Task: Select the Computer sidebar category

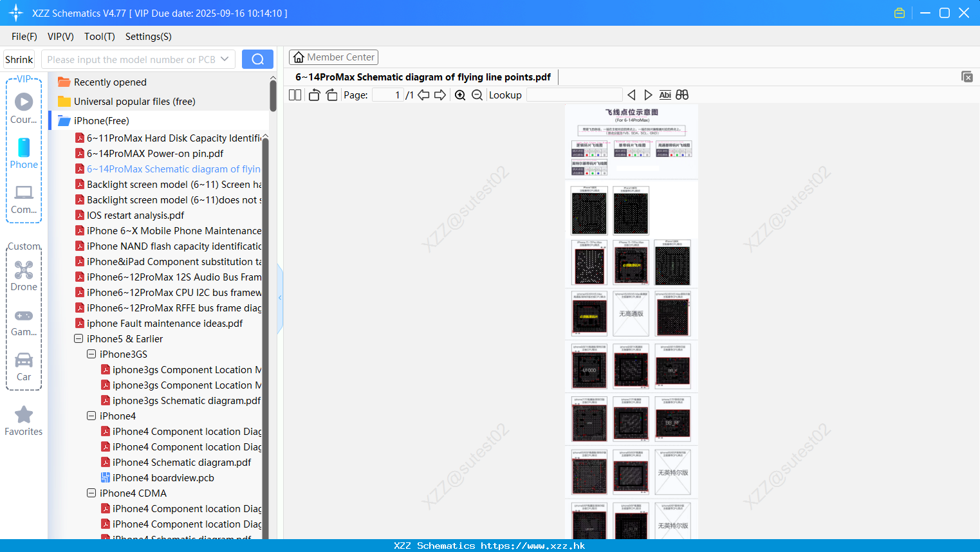Action: (24, 199)
